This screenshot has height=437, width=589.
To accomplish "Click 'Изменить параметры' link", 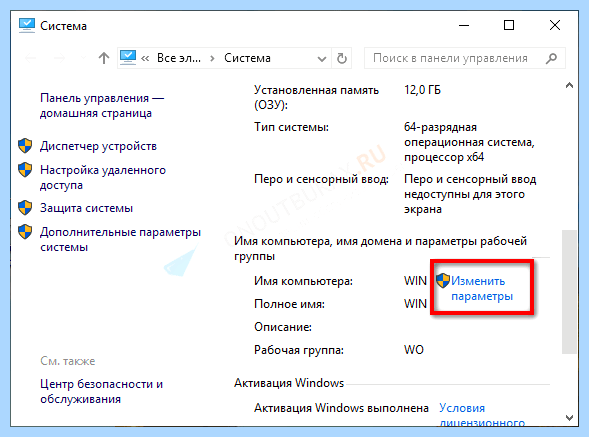I will click(x=482, y=288).
